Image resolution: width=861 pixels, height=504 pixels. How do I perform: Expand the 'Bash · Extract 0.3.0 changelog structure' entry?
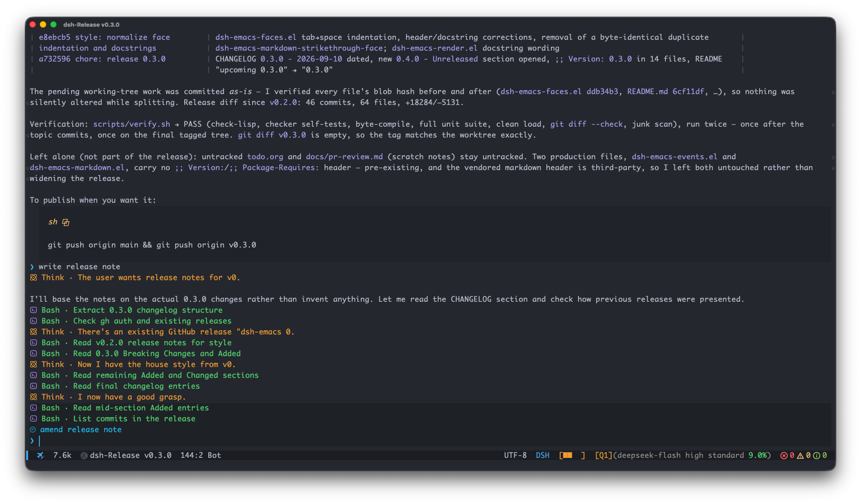pos(126,310)
